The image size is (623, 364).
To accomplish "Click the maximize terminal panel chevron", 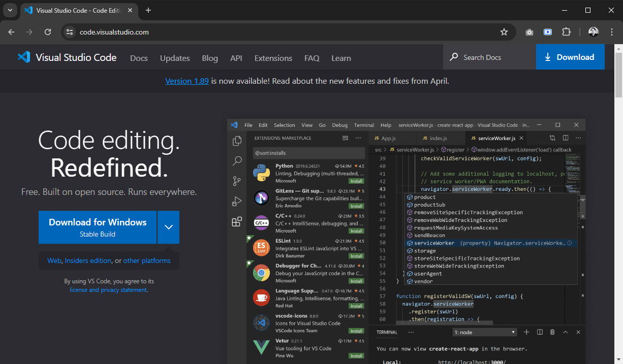I will coord(566,332).
